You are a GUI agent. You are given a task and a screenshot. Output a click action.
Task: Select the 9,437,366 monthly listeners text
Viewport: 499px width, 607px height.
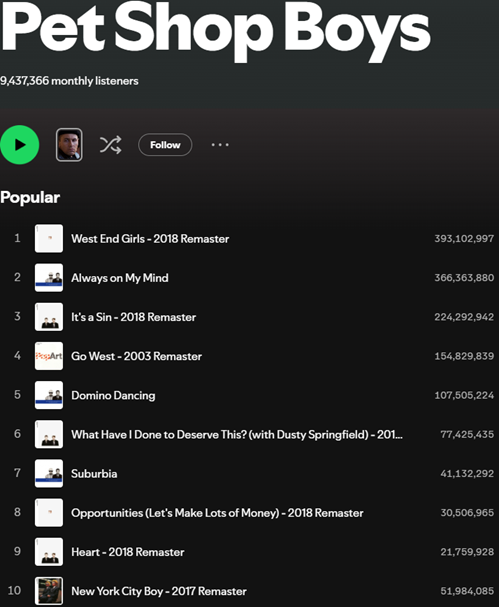69,81
